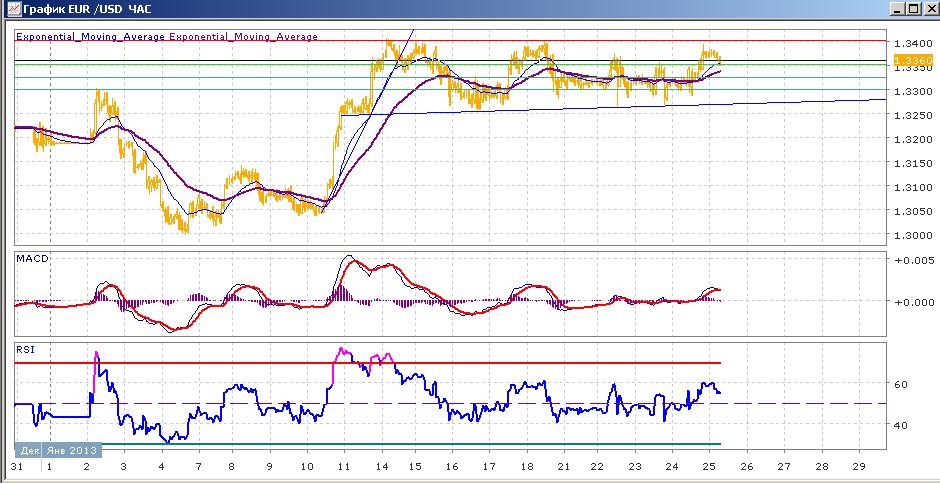Screen dimensions: 940x483
Task: Select the dashed RSI midpoint line
Action: tap(450, 404)
